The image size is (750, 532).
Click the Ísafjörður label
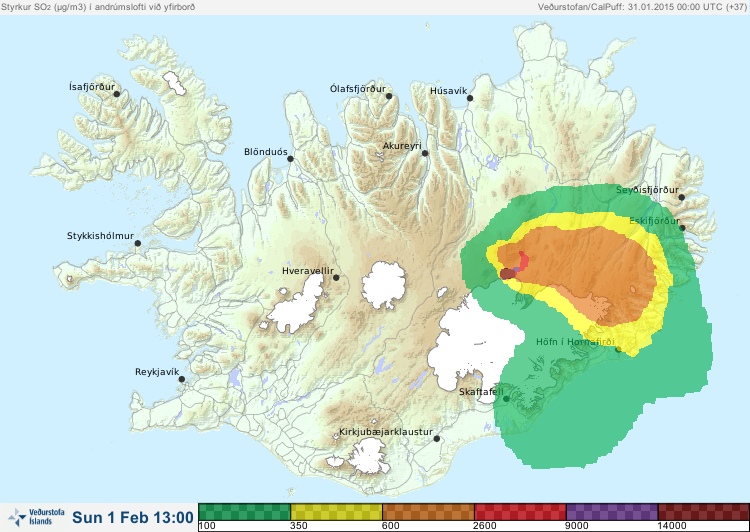pyautogui.click(x=92, y=87)
